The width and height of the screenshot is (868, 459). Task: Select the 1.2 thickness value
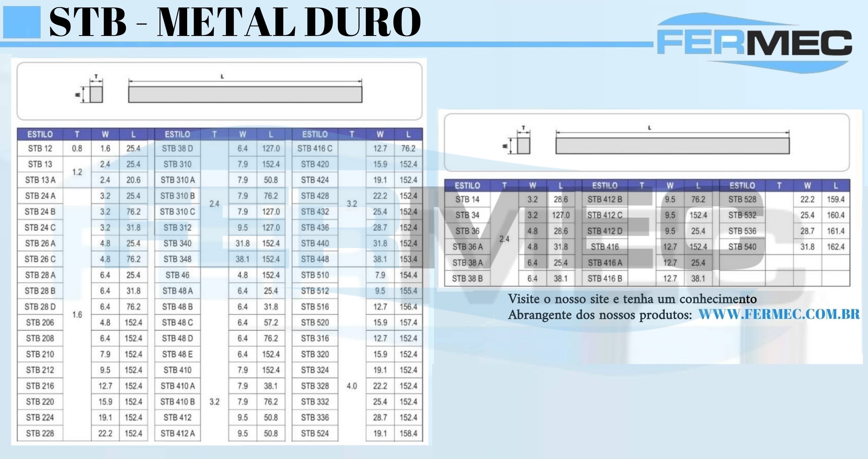click(77, 172)
